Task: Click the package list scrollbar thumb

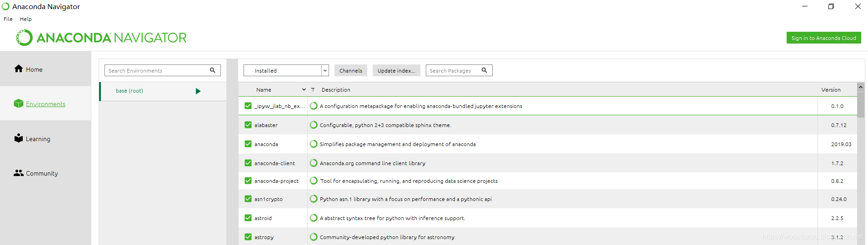Action: 861,104
